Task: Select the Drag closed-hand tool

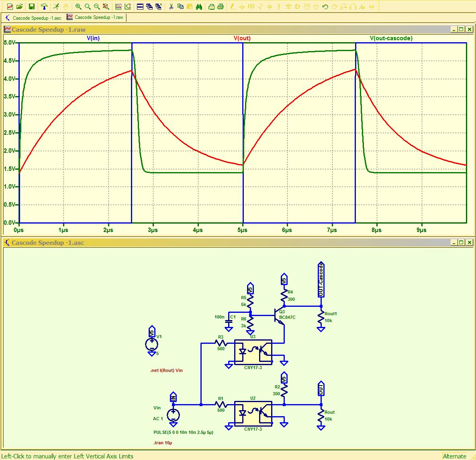Action: (x=316, y=6)
